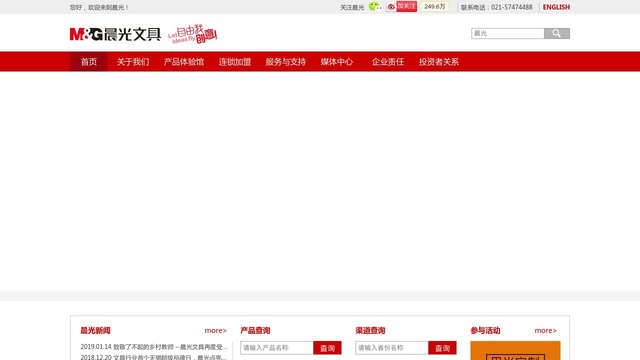Open the 首页 menu item

(89, 62)
